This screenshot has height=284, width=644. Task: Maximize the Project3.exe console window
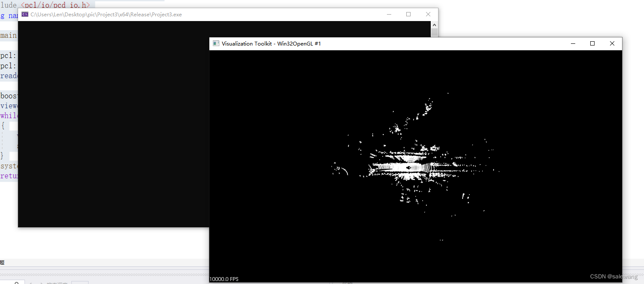click(408, 14)
